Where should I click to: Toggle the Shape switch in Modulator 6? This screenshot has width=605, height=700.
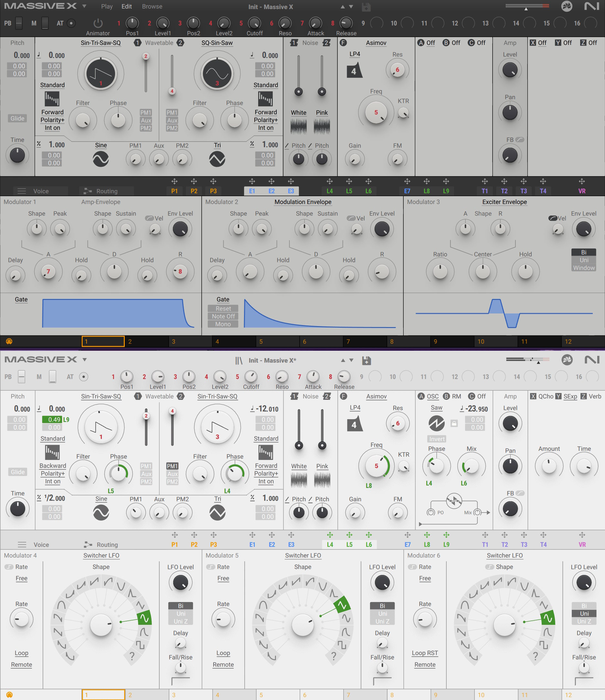[x=490, y=567]
